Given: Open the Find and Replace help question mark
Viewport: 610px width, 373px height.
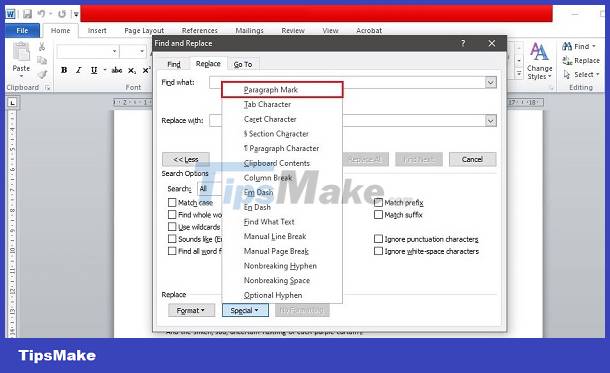Looking at the screenshot, I should [463, 43].
